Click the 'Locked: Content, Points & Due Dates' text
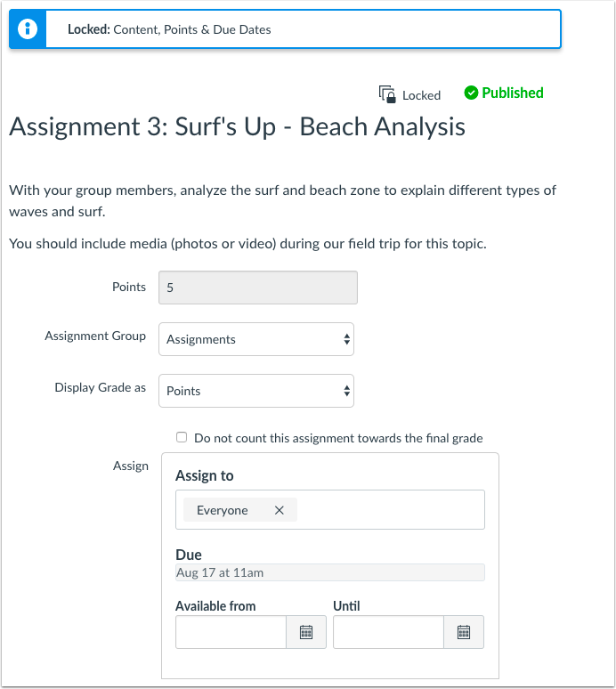This screenshot has height=689, width=616. pyautogui.click(x=169, y=29)
